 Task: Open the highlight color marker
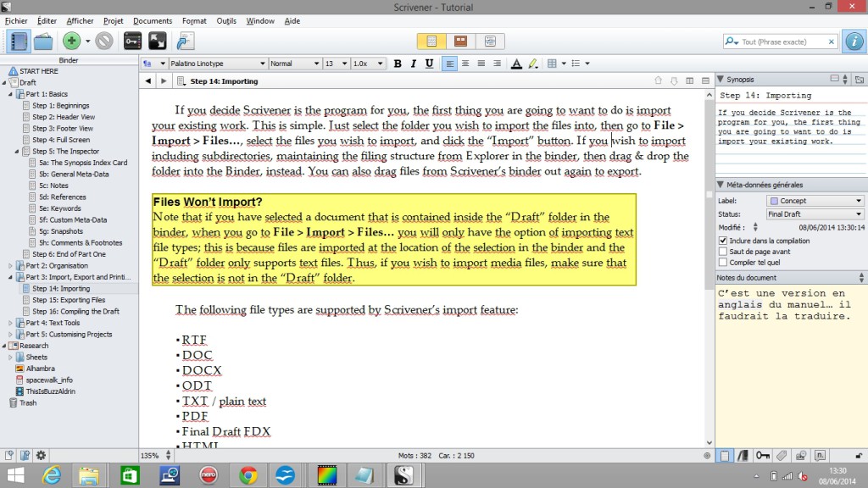(532, 64)
